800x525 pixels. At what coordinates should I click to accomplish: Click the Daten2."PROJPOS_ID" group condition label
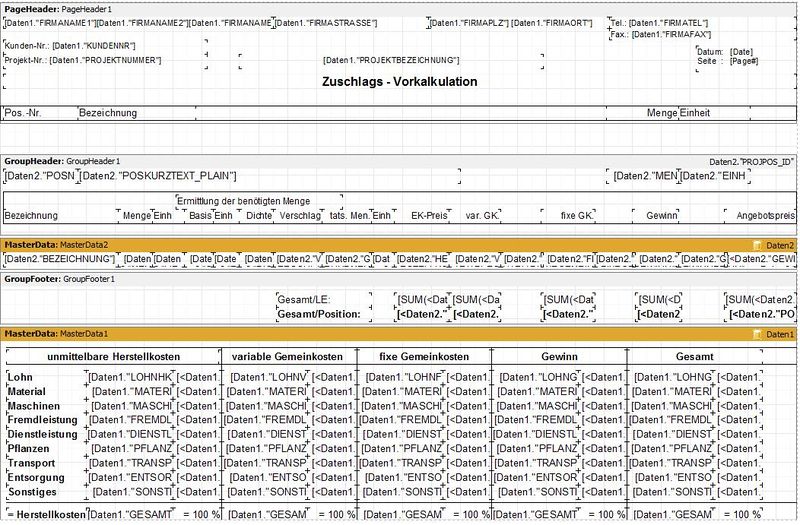[x=752, y=162]
